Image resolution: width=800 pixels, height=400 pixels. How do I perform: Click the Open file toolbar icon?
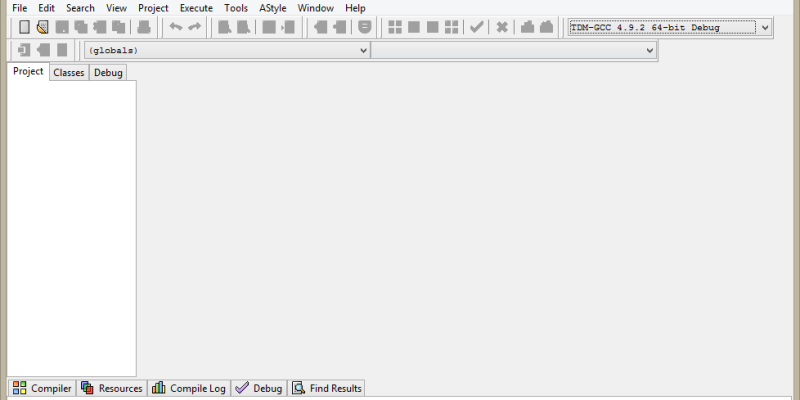42,27
